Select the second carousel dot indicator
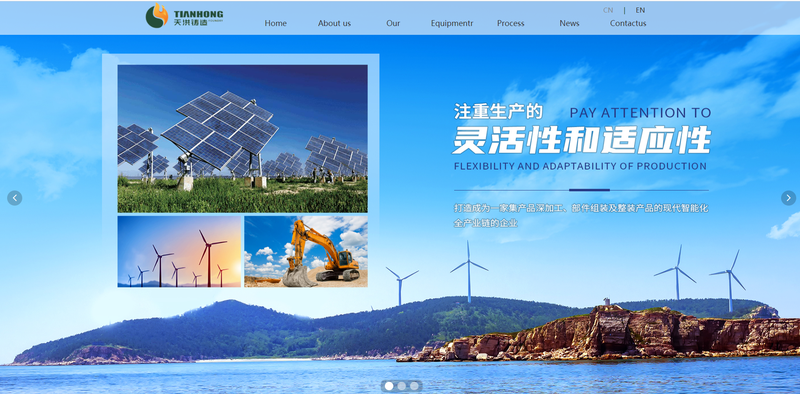Image resolution: width=800 pixels, height=394 pixels. point(402,386)
